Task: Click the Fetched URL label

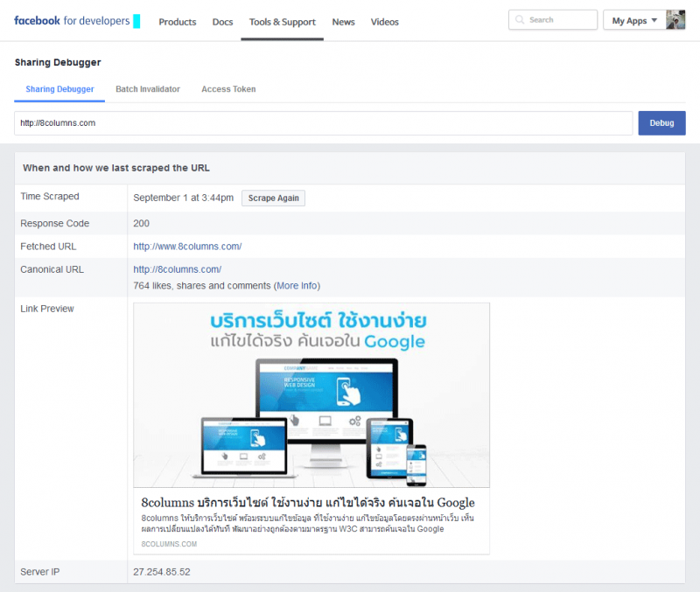Action: click(48, 247)
